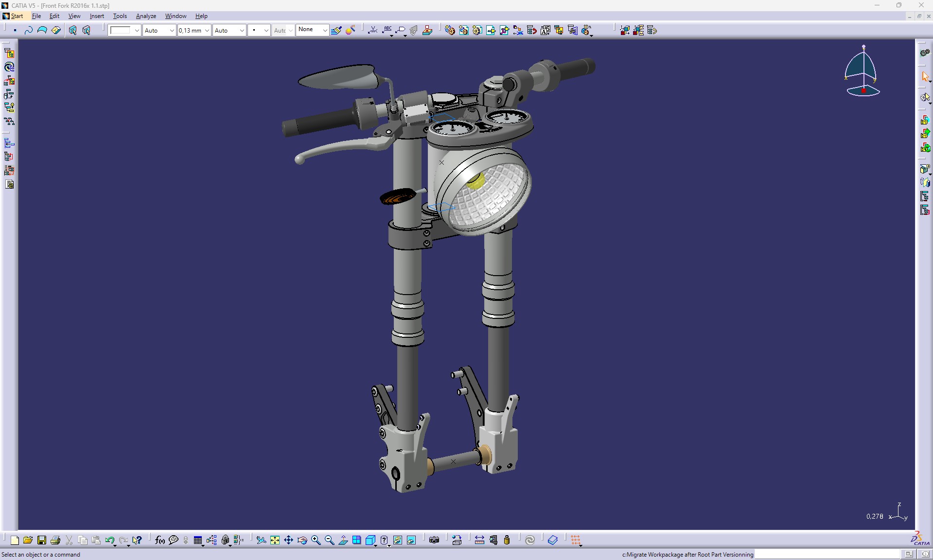Screen dimensions: 933x560
Task: Click the Save icon in bottom toolbar
Action: [x=42, y=540]
